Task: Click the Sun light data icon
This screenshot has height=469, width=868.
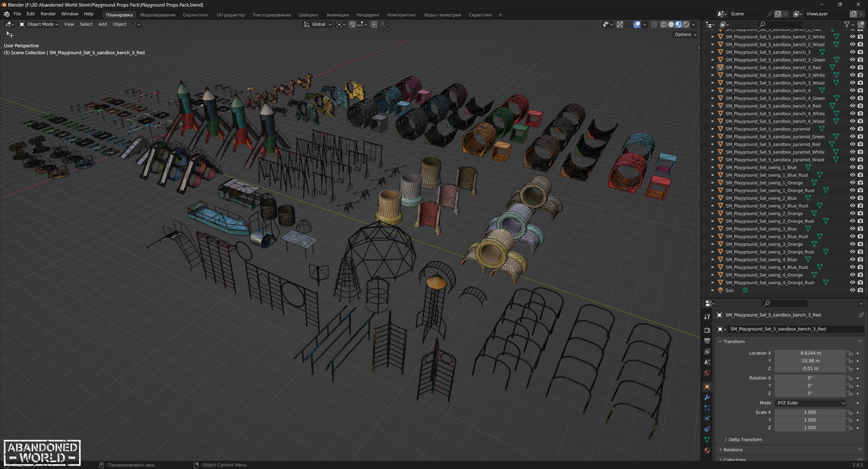Action: click(x=745, y=290)
